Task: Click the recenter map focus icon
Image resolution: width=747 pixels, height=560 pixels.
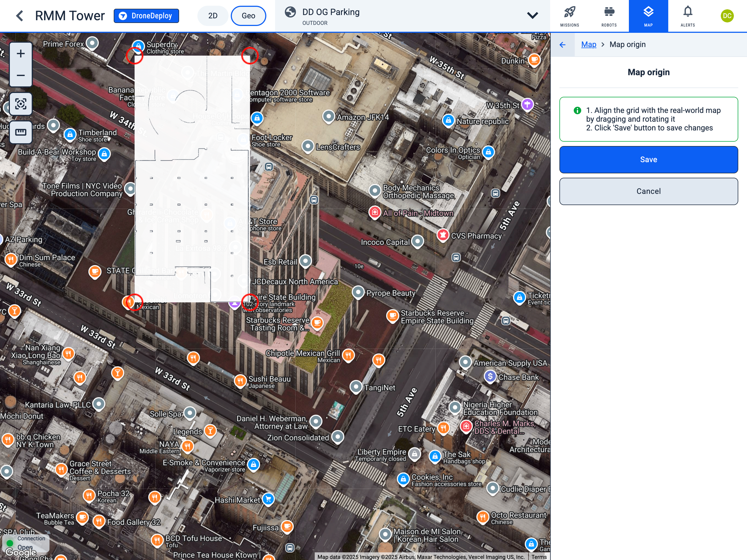Action: [x=21, y=104]
